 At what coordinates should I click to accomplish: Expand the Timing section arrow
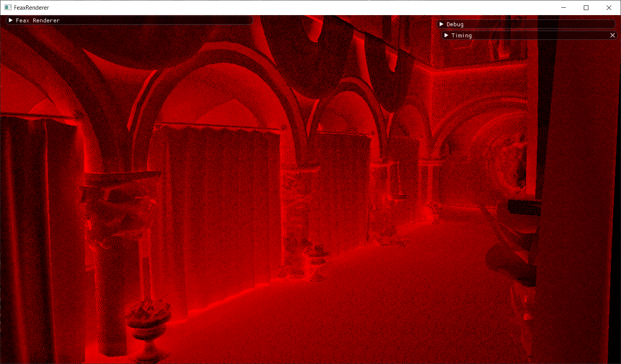click(446, 35)
